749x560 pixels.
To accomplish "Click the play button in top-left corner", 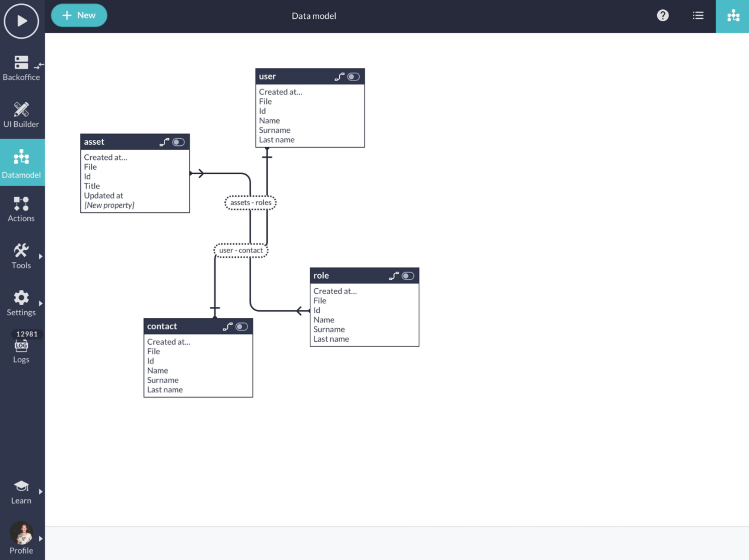I will tap(21, 21).
